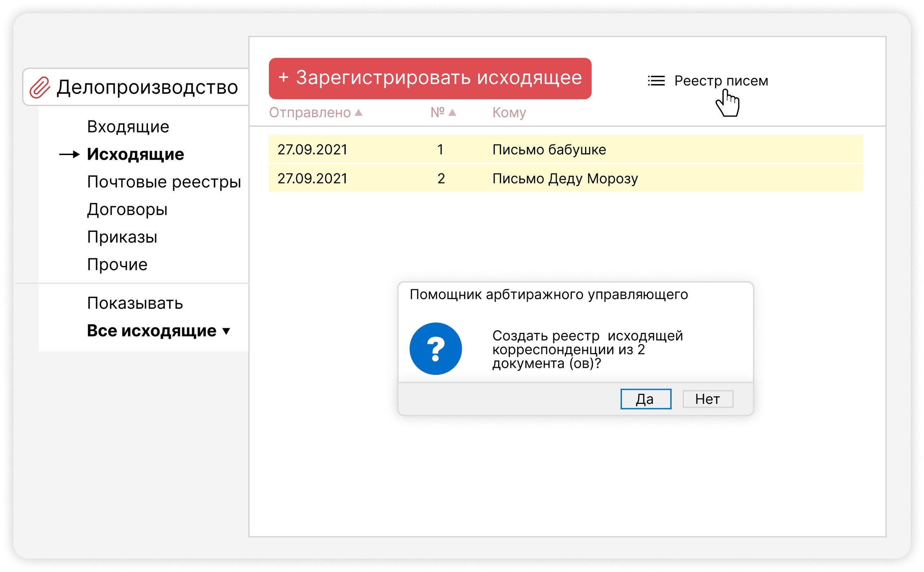This screenshot has width=924, height=572.
Task: Sort by the Кому column header
Action: coord(509,113)
